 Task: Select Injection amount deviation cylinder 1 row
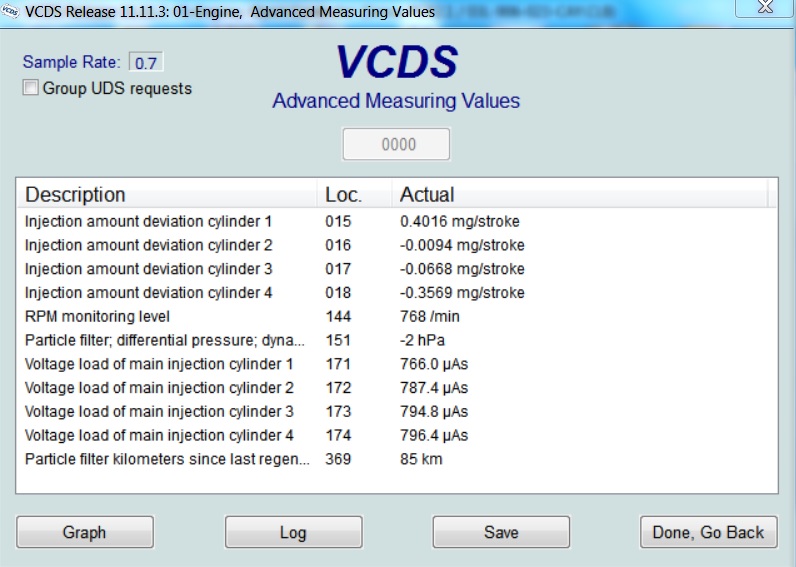[x=148, y=221]
